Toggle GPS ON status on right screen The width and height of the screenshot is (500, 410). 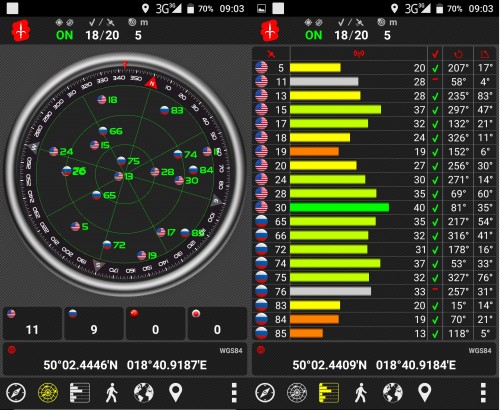pos(314,35)
